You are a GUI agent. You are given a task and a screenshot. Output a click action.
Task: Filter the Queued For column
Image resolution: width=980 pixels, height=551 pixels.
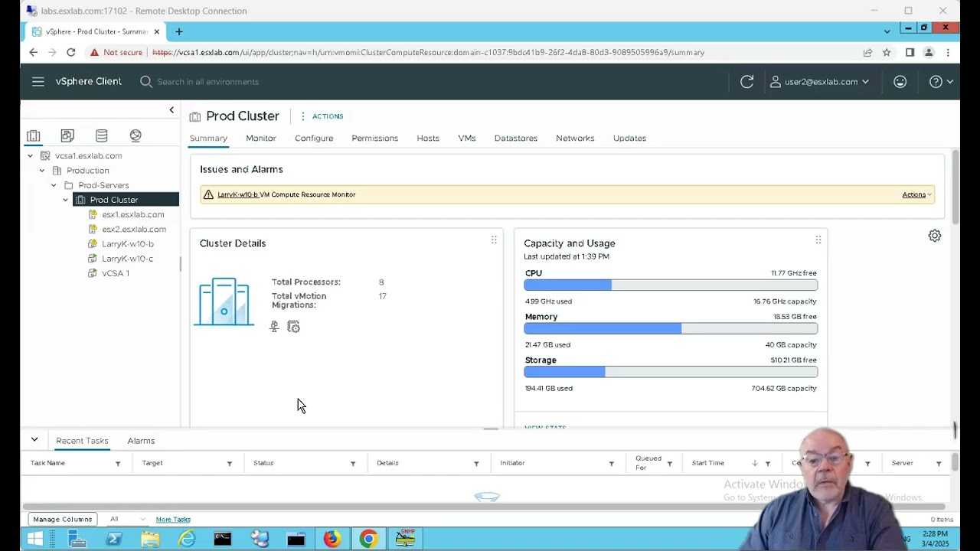tap(670, 464)
